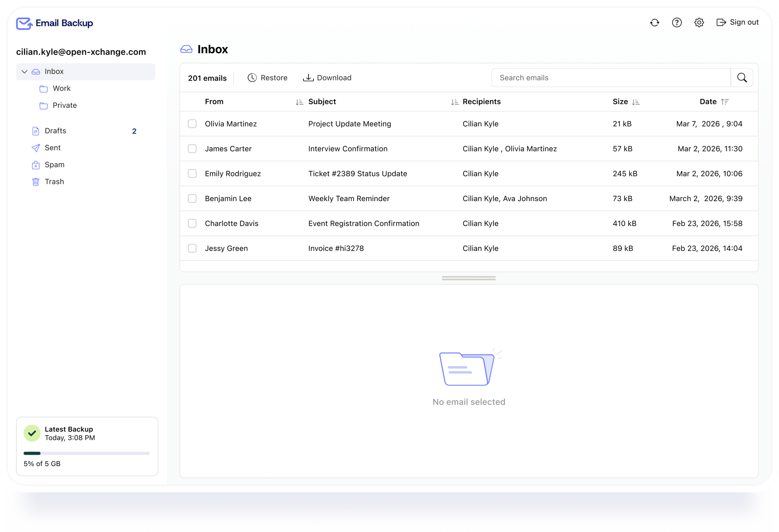Image resolution: width=779 pixels, height=532 pixels.
Task: Tick the Jessy Green email checkbox
Action: [192, 248]
